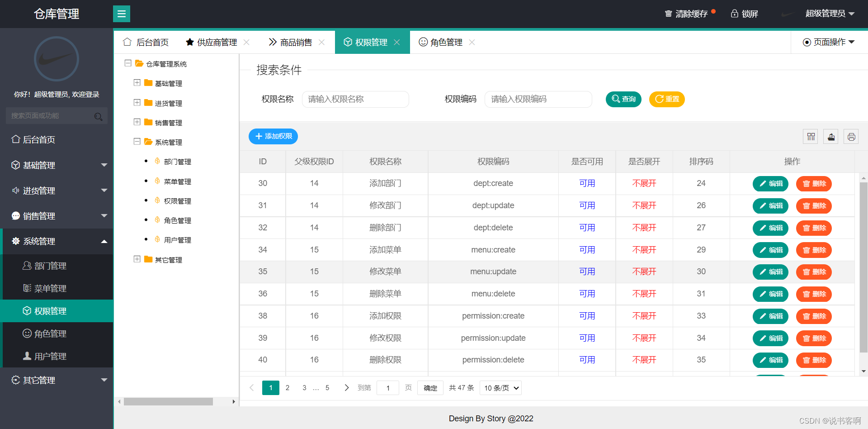This screenshot has height=429, width=868.
Task: Delete the menu:delete permission row
Action: coord(814,294)
